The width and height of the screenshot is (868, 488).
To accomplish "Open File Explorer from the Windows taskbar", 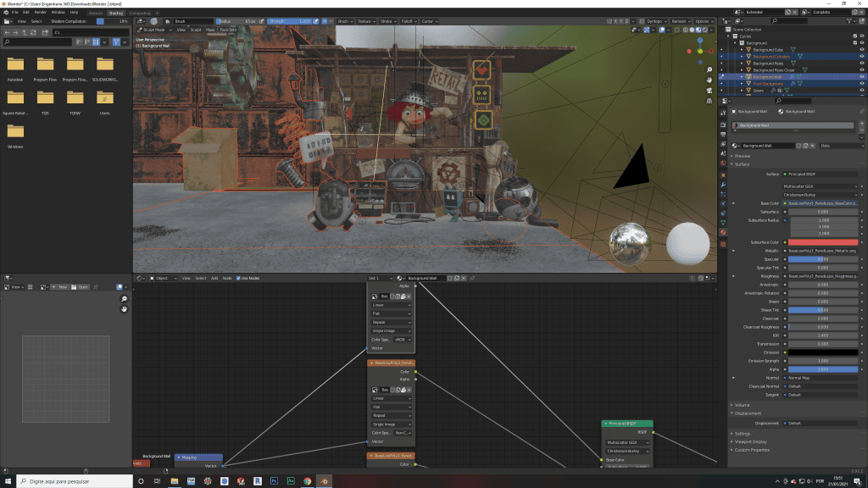I will [175, 481].
